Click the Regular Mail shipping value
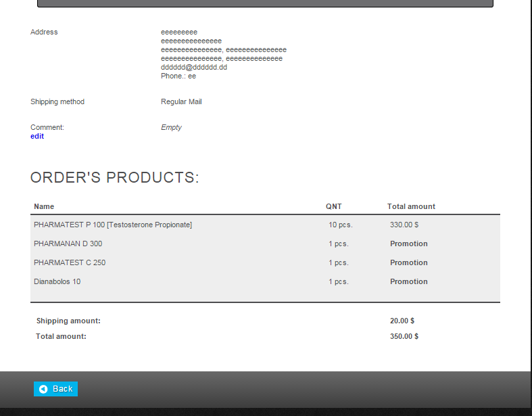Viewport: 532px width, 416px height. pos(181,101)
